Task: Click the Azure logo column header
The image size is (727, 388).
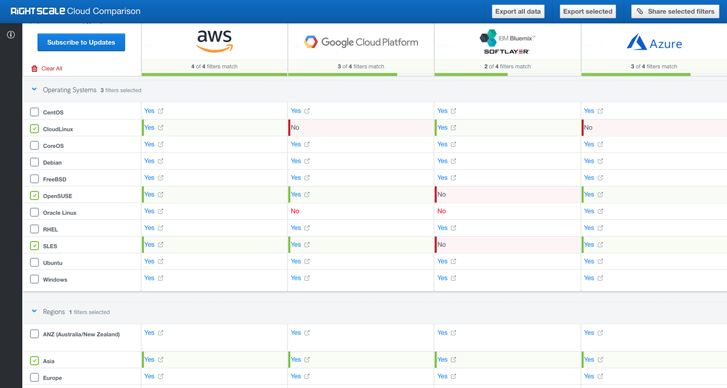Action: (654, 43)
